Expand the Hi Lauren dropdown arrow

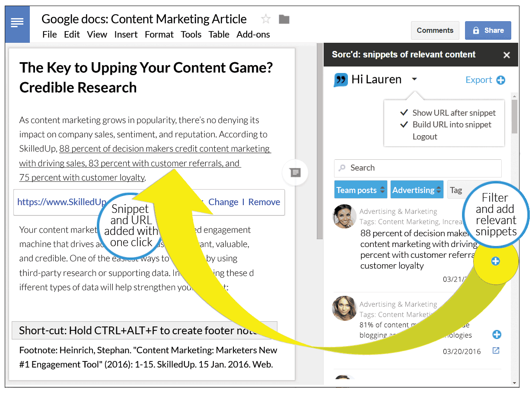(414, 79)
